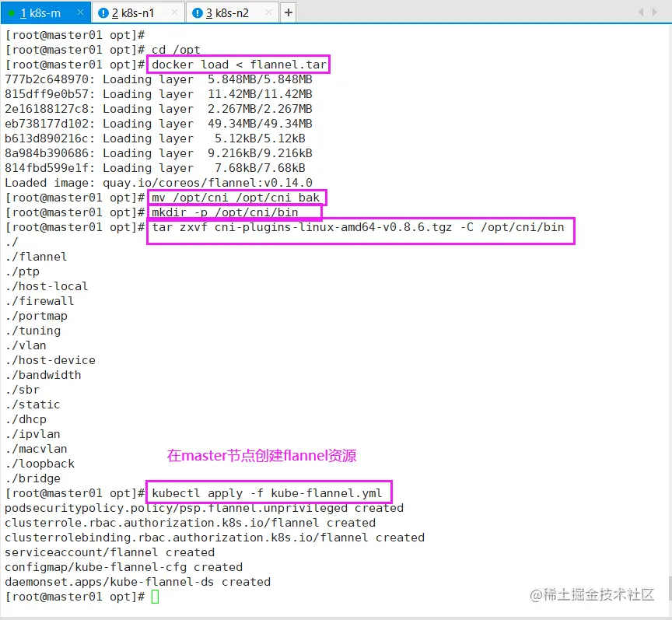
Task: Open a new session tab with plus button
Action: click(x=289, y=13)
